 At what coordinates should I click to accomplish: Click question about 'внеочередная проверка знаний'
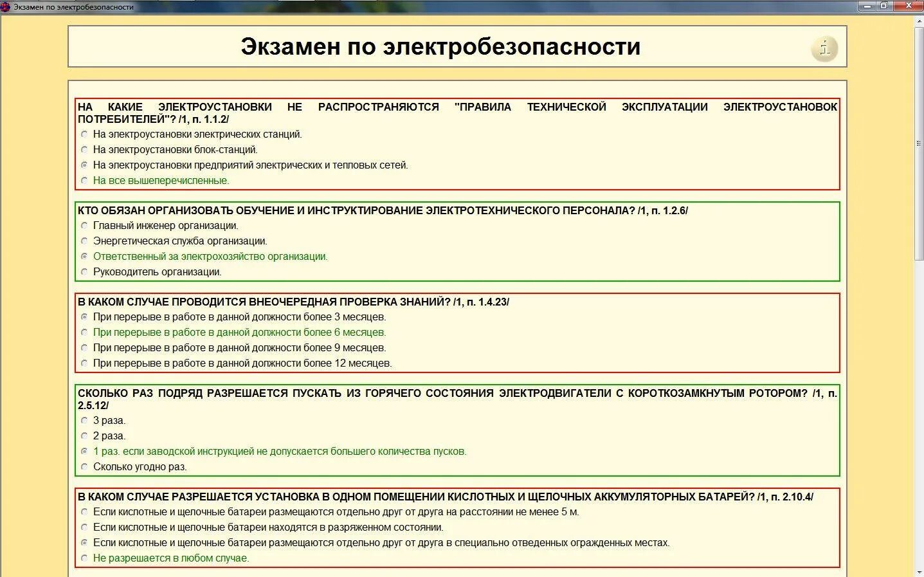(293, 302)
